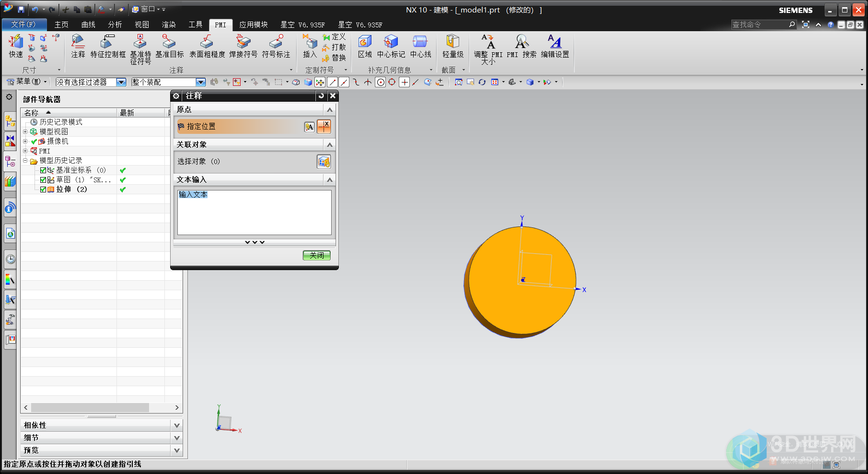Open 整个装配 scope dropdown
Screen dimensions: 868x474
[201, 83]
